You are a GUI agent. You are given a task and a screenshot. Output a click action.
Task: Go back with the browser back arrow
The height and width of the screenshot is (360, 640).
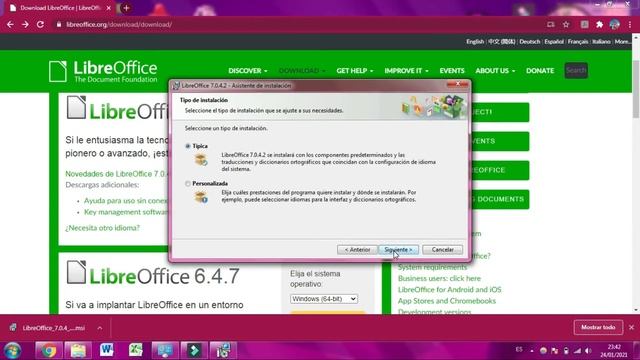coord(10,24)
